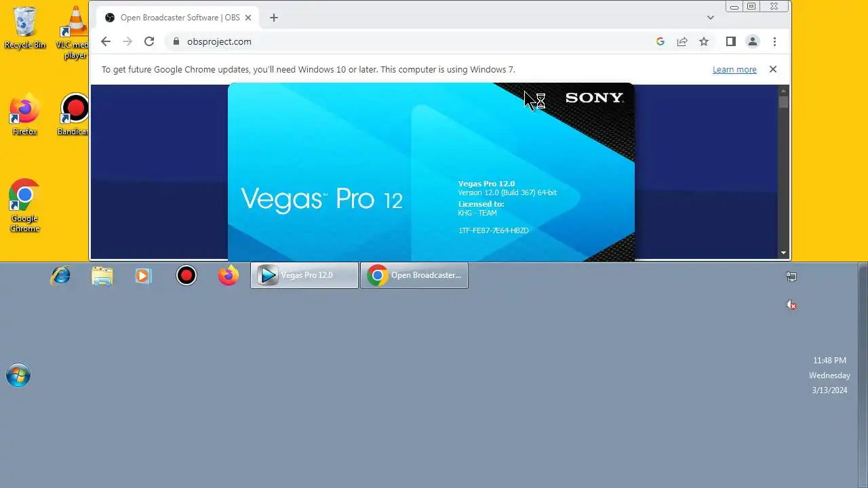Select the Open Broadcaster Software tab
Viewport: 868px width, 488px height.
(178, 18)
